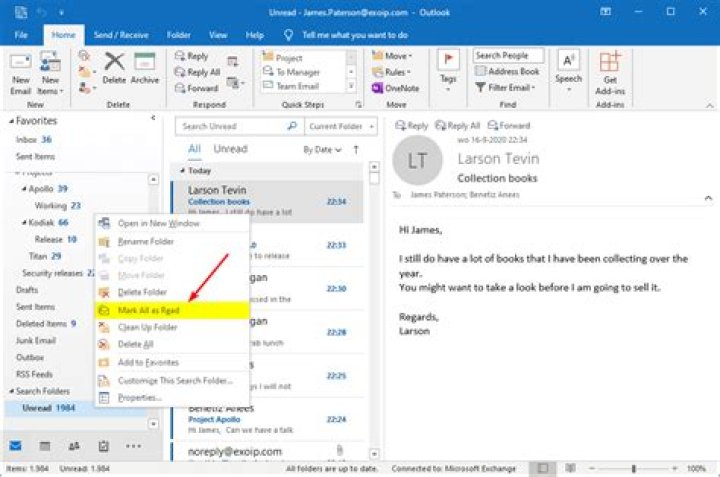Reverse sort order arrow in message list

pyautogui.click(x=356, y=150)
